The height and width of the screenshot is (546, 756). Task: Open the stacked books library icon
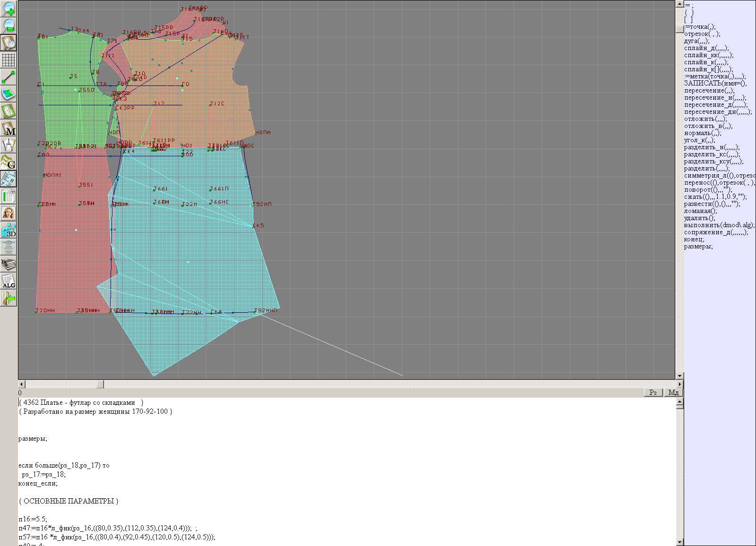(x=9, y=264)
